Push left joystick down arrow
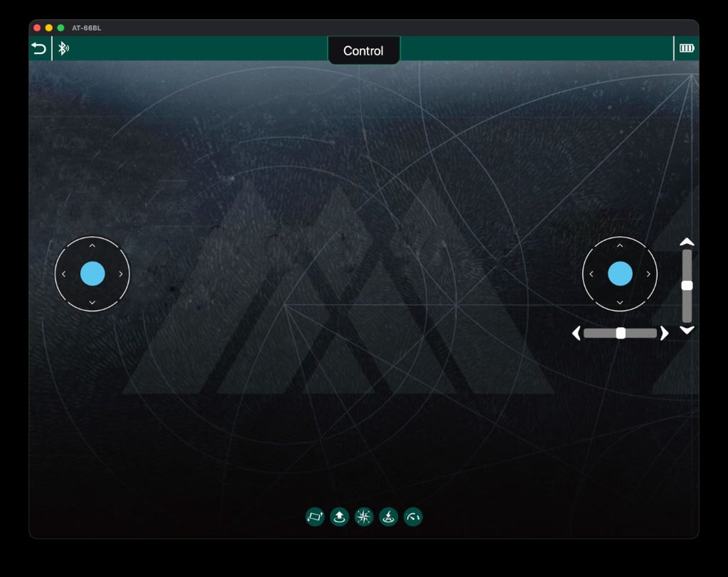728x577 pixels. (x=92, y=302)
